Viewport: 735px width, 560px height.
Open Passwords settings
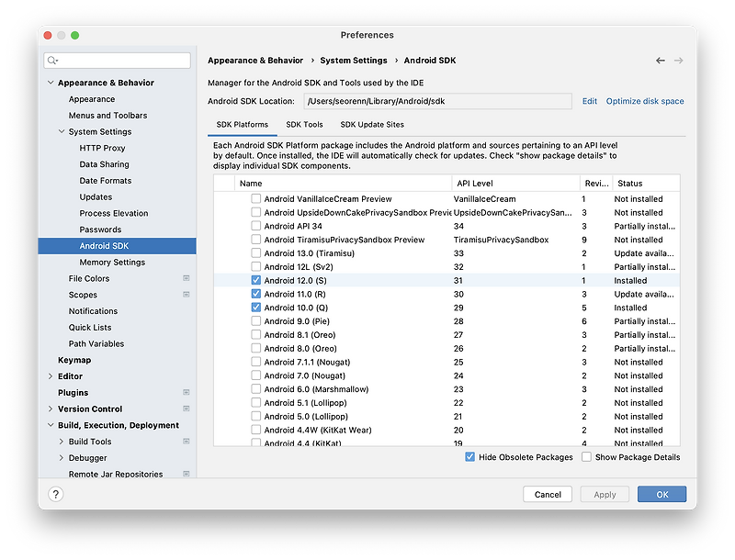(x=100, y=230)
